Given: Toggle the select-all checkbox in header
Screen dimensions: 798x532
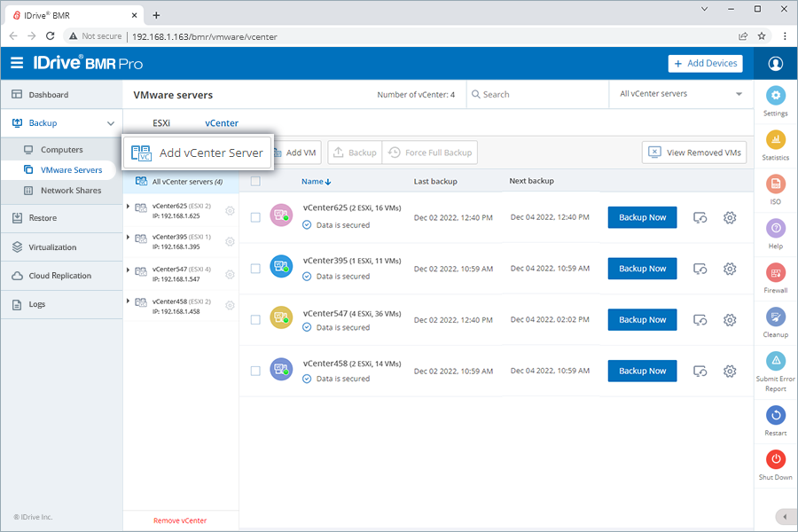Looking at the screenshot, I should point(255,181).
